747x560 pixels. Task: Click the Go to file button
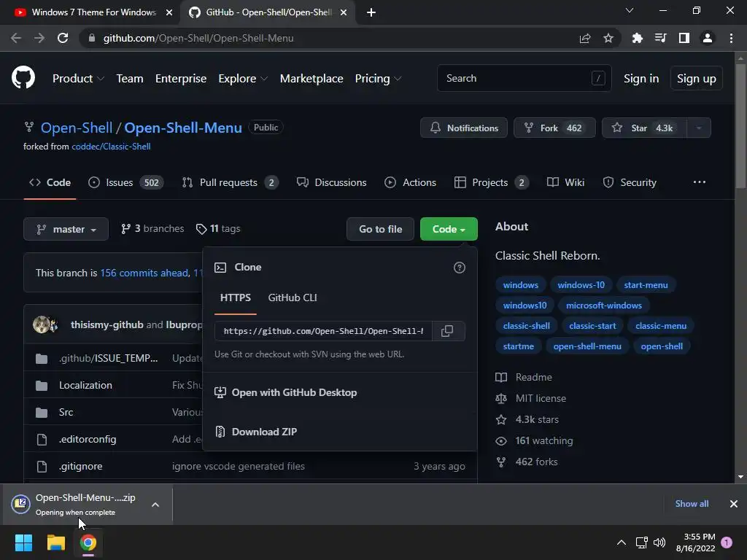pyautogui.click(x=381, y=229)
